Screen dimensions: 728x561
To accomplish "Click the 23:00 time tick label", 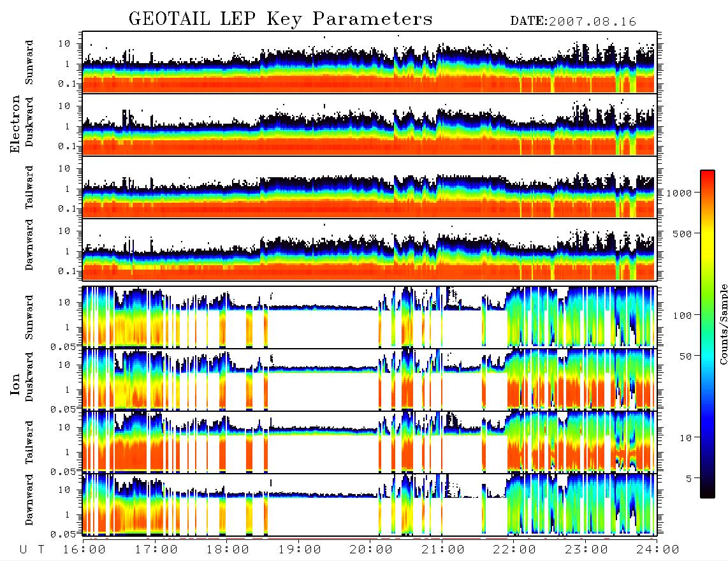I will (x=586, y=550).
